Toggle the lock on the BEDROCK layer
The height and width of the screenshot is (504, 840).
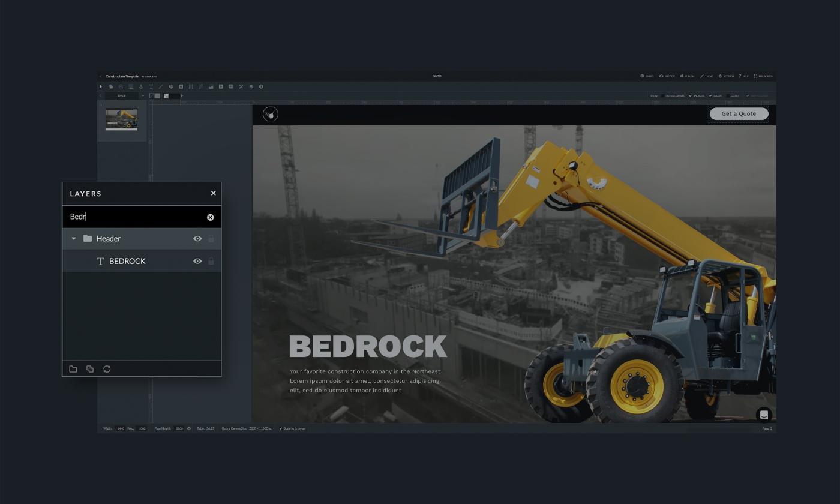coord(211,261)
